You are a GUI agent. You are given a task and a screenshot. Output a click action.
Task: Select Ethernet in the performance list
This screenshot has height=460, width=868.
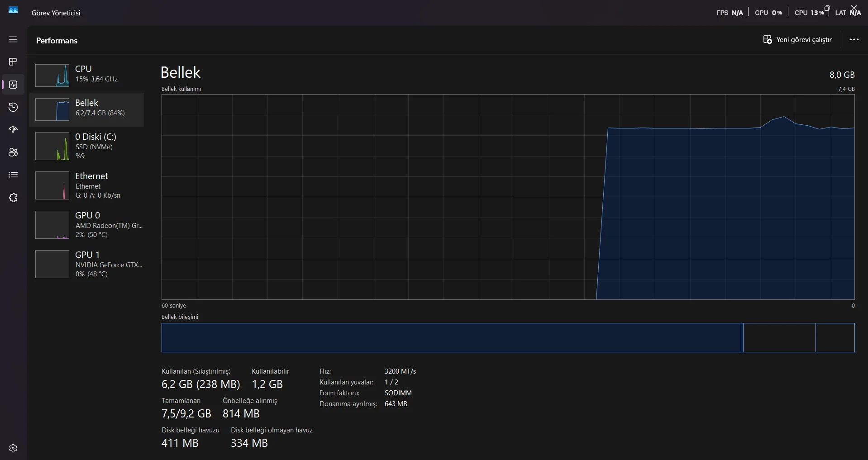(87, 185)
